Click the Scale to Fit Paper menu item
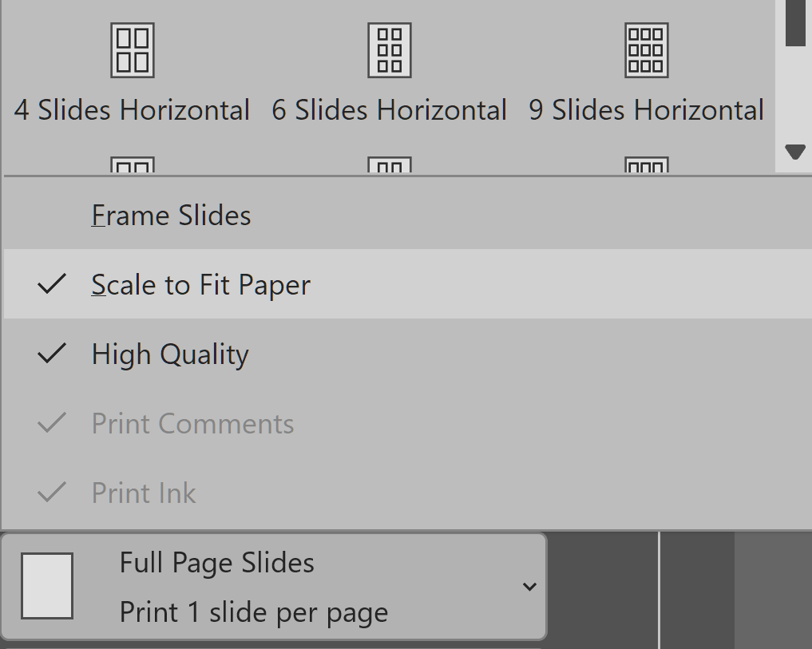This screenshot has height=649, width=812. click(x=200, y=285)
